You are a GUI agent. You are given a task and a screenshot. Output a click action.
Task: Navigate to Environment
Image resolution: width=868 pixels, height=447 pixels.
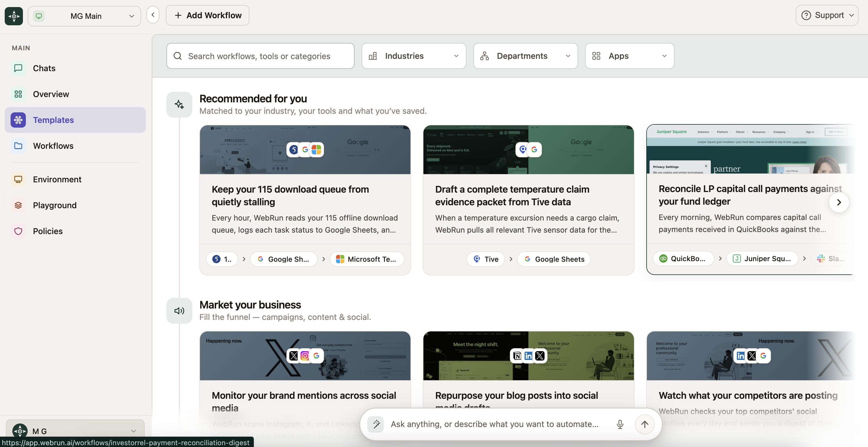click(x=75, y=179)
